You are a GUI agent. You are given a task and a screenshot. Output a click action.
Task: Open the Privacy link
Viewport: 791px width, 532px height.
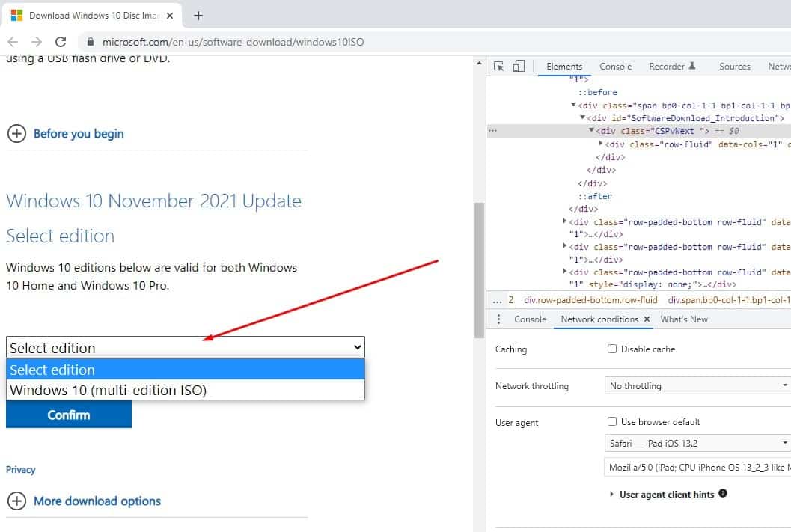(21, 470)
